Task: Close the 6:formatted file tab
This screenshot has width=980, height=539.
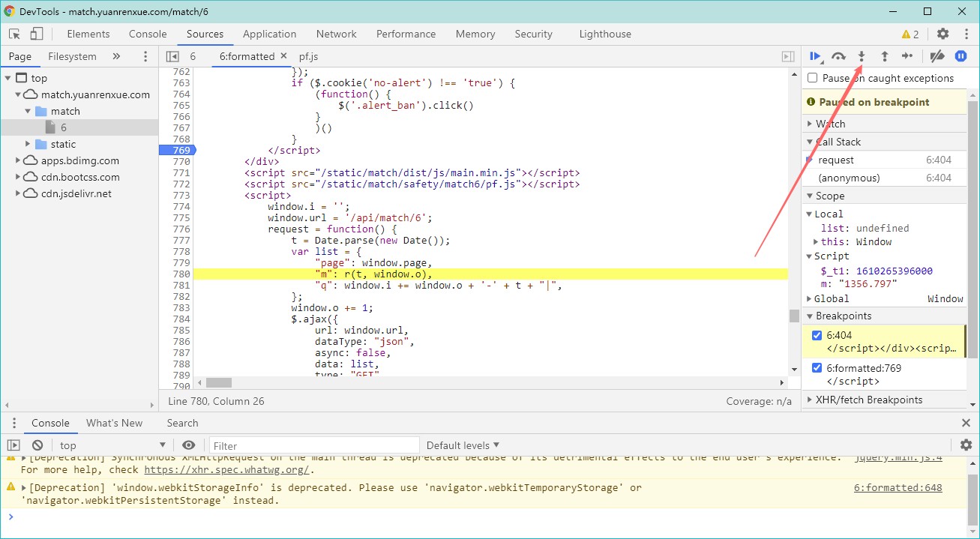Action: pos(283,55)
